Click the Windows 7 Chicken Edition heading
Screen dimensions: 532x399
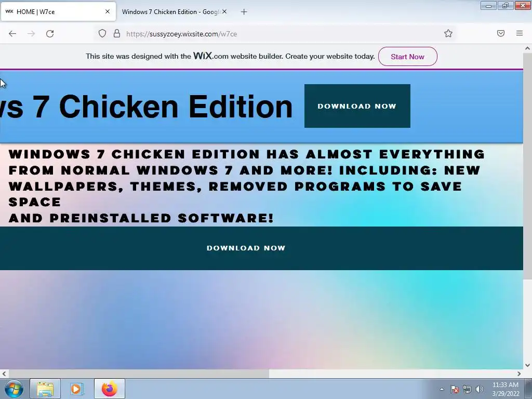(x=146, y=107)
